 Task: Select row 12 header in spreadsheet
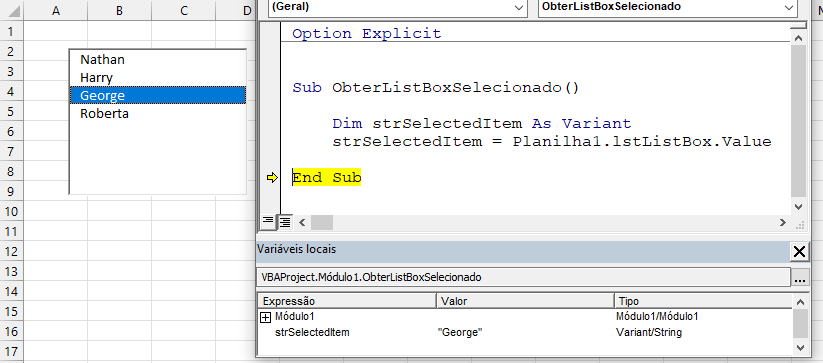click(x=12, y=251)
